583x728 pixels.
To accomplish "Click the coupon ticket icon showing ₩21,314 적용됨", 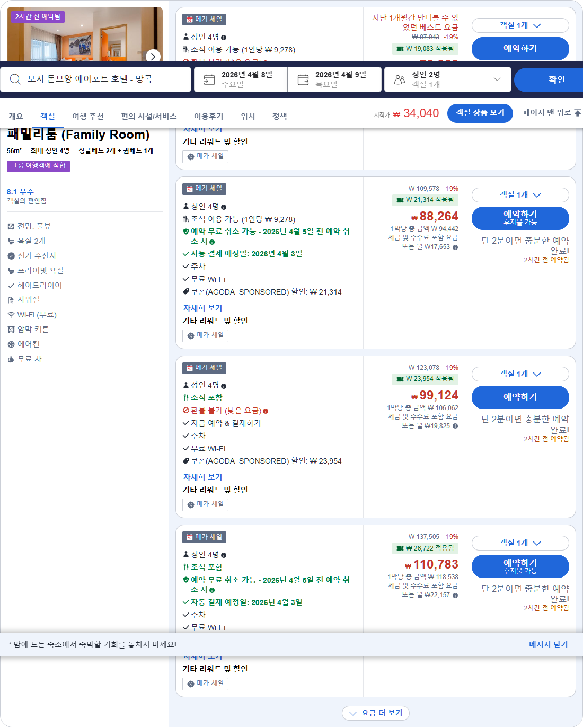I will pyautogui.click(x=399, y=200).
